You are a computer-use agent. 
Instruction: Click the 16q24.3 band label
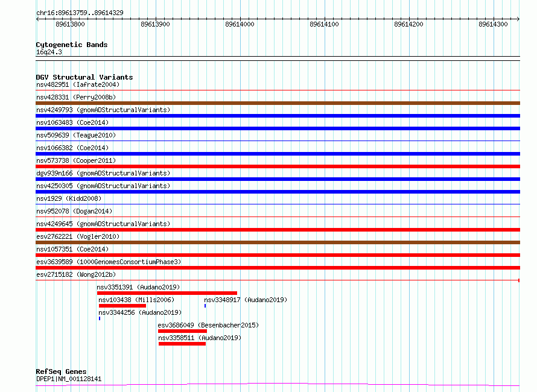pyautogui.click(x=49, y=52)
